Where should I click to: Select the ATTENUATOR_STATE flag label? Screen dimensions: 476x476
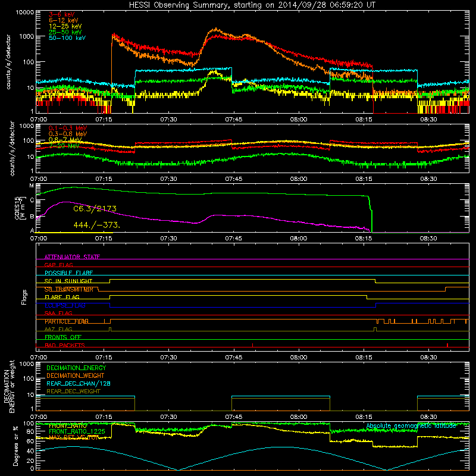[72, 257]
